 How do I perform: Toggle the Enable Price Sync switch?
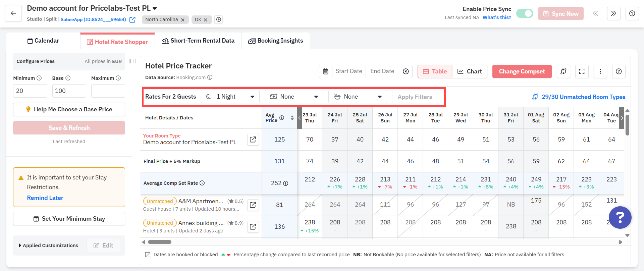(525, 13)
